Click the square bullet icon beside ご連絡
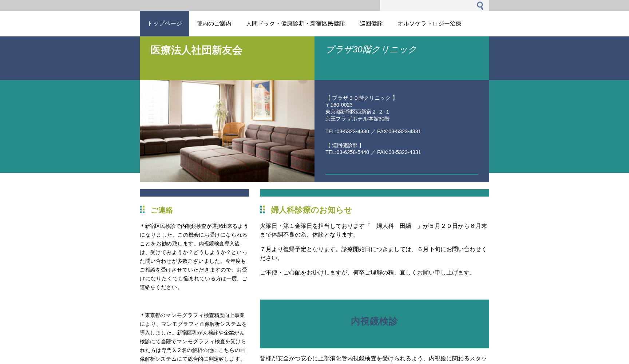Screen dimensions: 629x364 click(142, 209)
